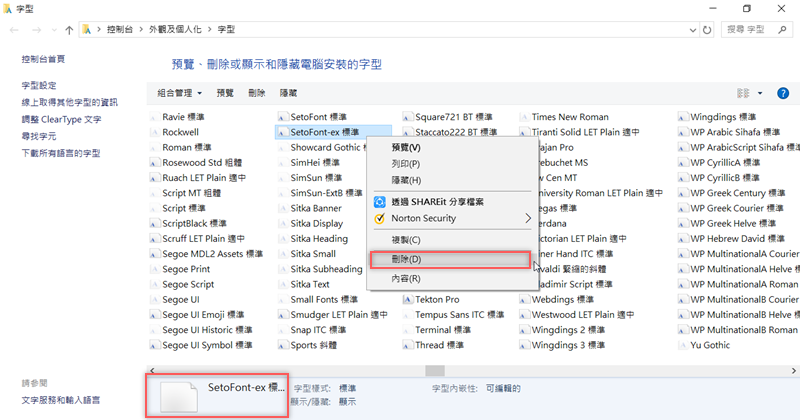Select the Thread 標準 font icon
The height and width of the screenshot is (420, 800).
click(x=407, y=345)
